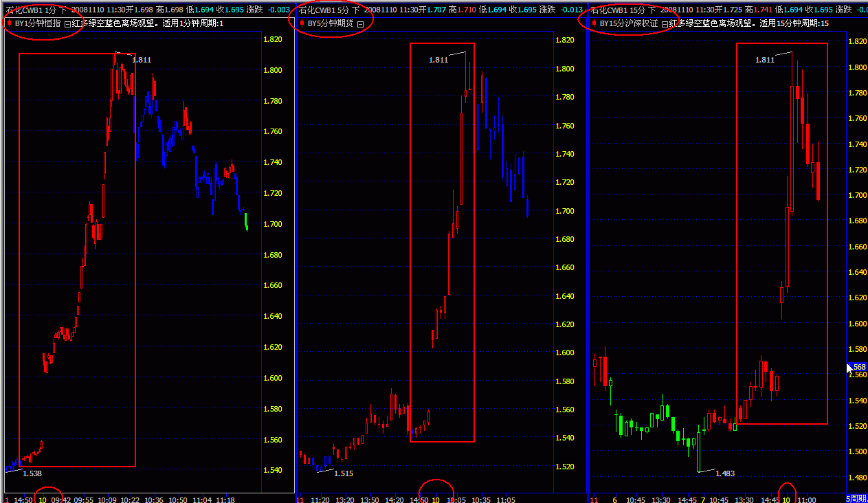Click the red candle icon beside BY15分沪深权证

pyautogui.click(x=594, y=23)
